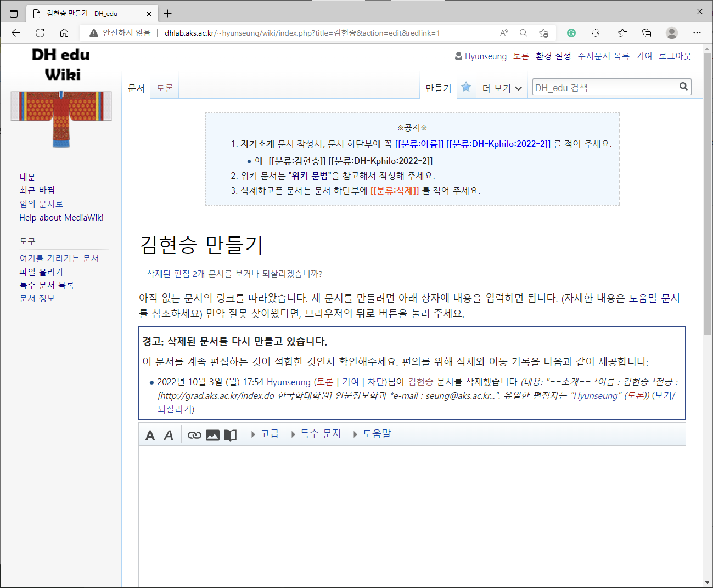Image resolution: width=713 pixels, height=588 pixels.
Task: Insert an embedded file image icon
Action: click(x=212, y=435)
